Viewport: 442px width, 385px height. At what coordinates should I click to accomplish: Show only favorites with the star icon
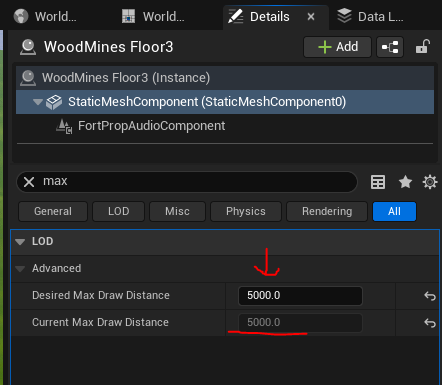click(405, 182)
